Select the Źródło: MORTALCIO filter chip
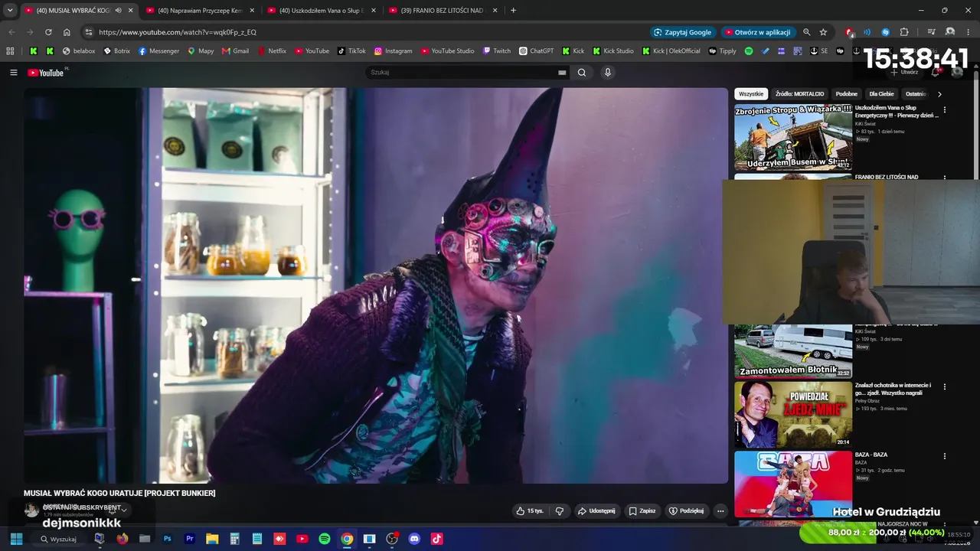The width and height of the screenshot is (980, 551). click(x=799, y=94)
